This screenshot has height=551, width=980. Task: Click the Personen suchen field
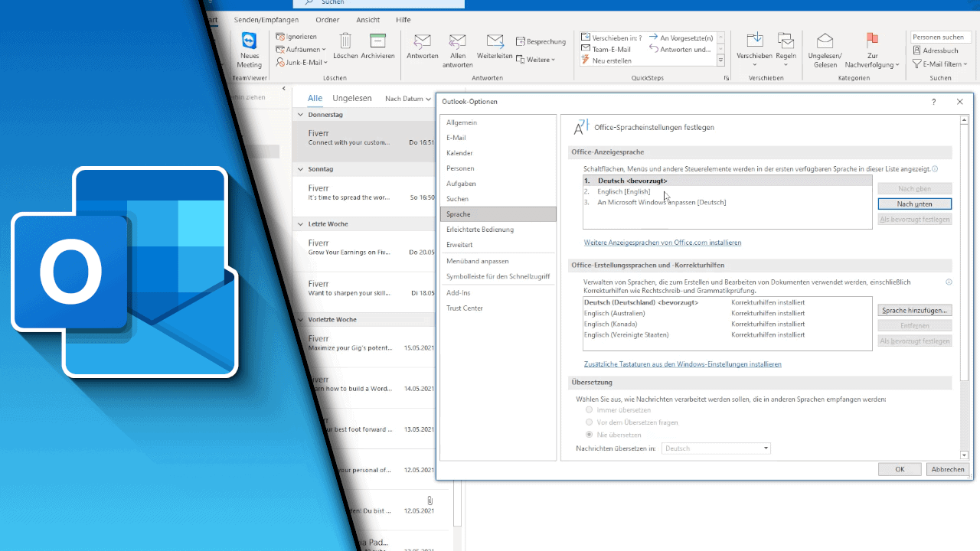[x=940, y=37]
